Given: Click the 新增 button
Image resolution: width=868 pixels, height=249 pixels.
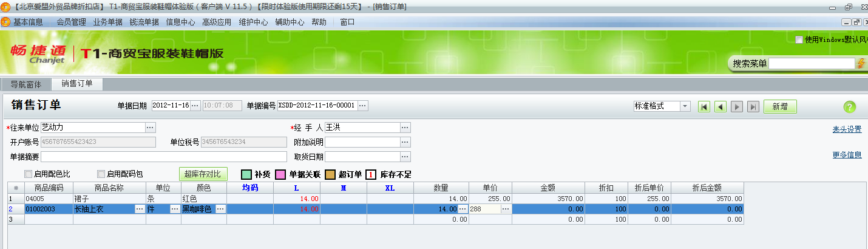Looking at the screenshot, I should click(780, 107).
